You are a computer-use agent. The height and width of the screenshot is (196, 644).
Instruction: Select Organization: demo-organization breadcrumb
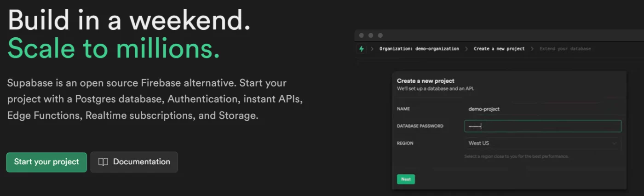(419, 49)
